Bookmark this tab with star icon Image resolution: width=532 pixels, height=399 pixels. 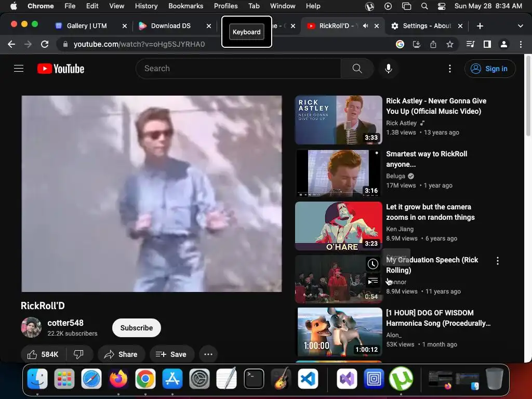click(x=450, y=44)
